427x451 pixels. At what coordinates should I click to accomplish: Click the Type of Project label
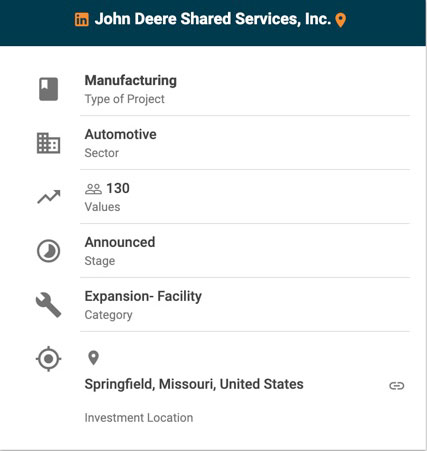[x=125, y=99]
